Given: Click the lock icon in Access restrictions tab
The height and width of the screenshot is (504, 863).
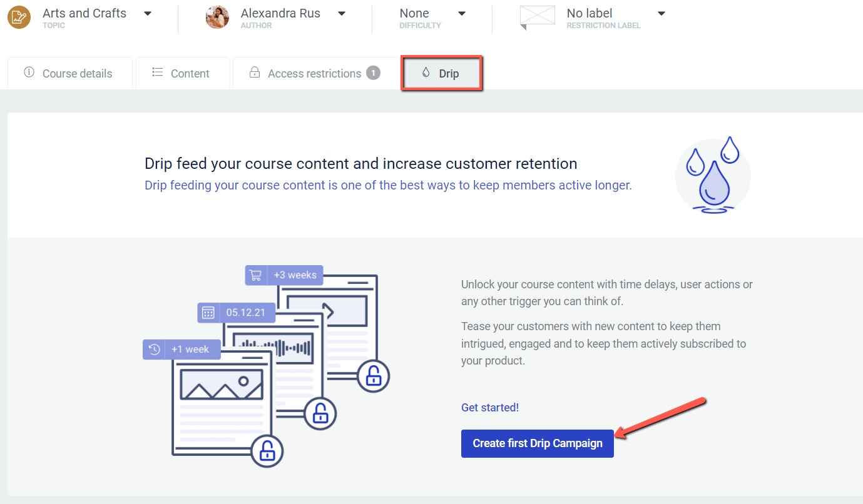Looking at the screenshot, I should 255,73.
